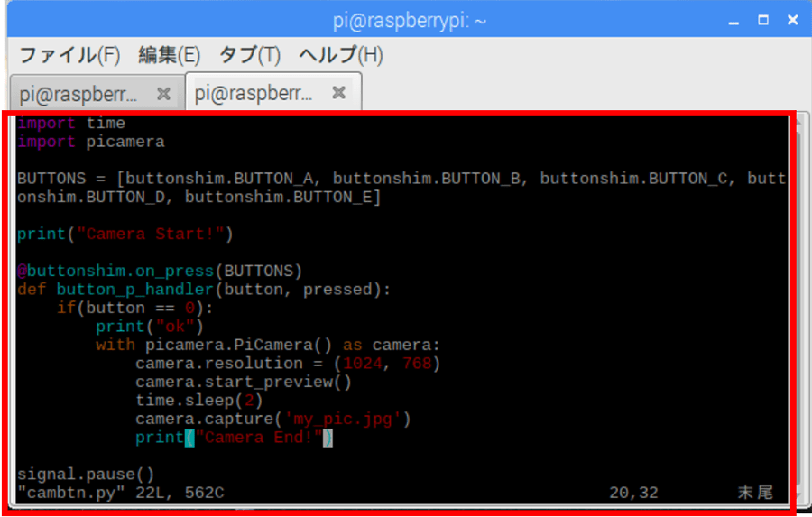The width and height of the screenshot is (812, 517).
Task: Click the def button_p_handler line
Action: (204, 290)
